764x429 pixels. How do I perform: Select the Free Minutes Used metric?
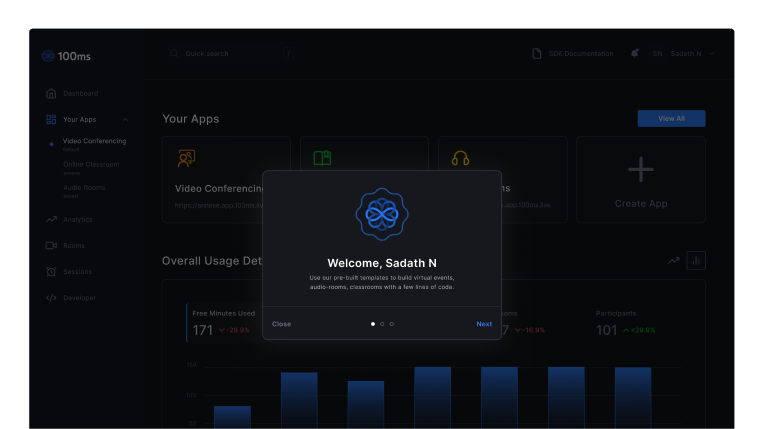pyautogui.click(x=225, y=323)
